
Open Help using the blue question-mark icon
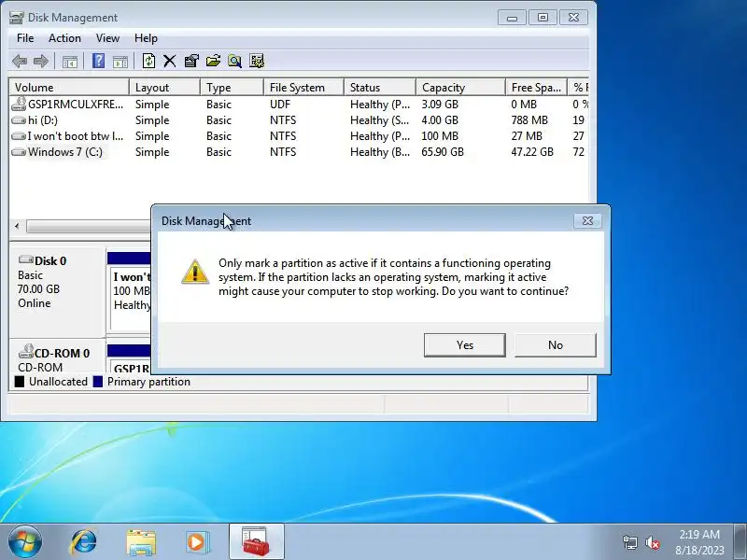point(98,61)
